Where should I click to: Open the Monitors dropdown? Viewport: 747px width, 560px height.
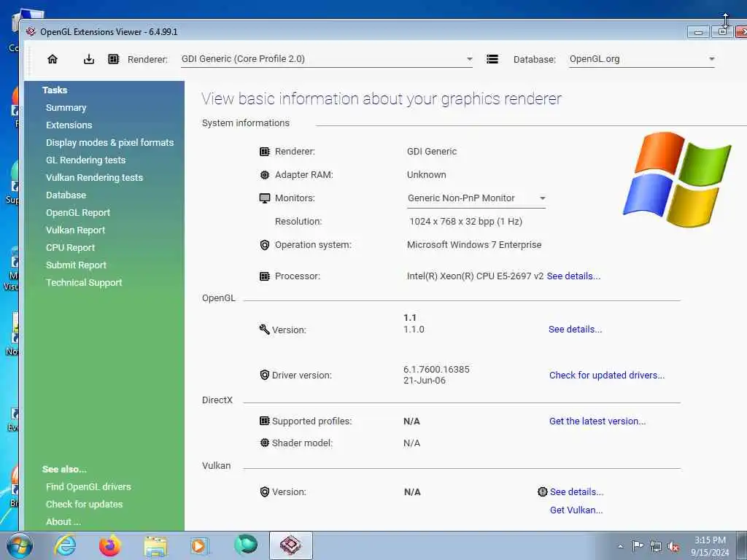coord(542,198)
